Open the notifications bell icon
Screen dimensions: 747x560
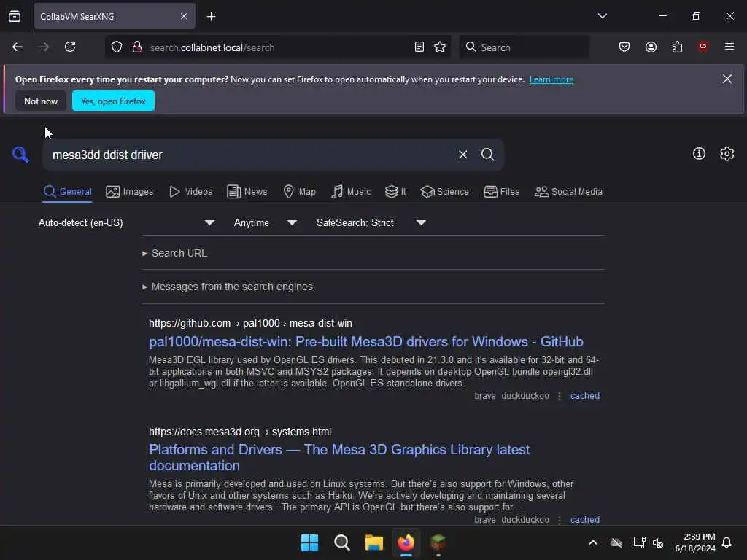point(727,542)
